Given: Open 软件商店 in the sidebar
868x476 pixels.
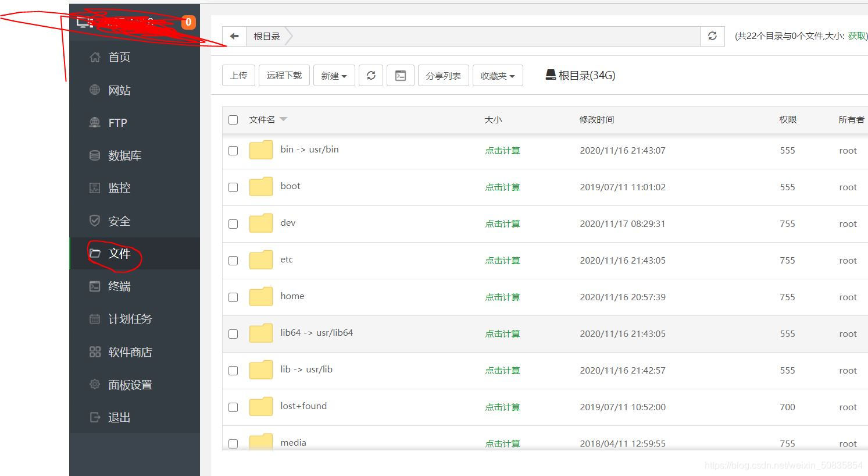Looking at the screenshot, I should pyautogui.click(x=134, y=352).
